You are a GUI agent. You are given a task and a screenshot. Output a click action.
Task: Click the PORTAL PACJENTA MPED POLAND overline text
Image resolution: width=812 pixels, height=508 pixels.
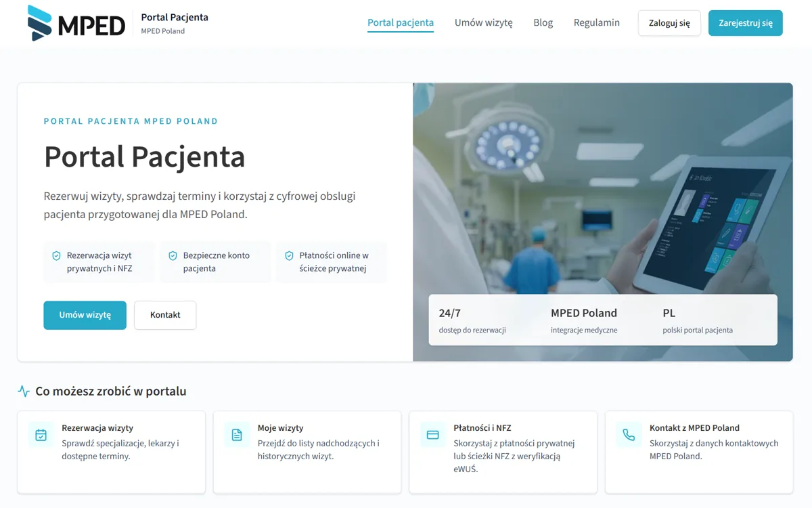coord(131,121)
